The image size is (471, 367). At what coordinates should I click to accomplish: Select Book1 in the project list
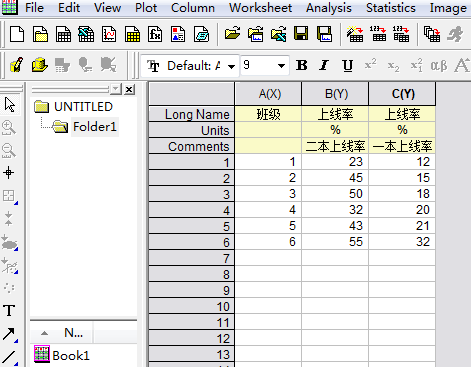tap(62, 355)
